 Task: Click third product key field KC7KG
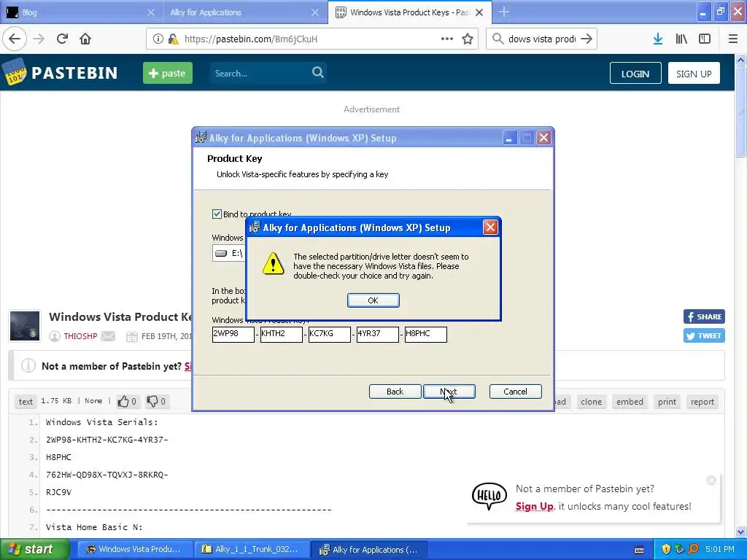329,334
